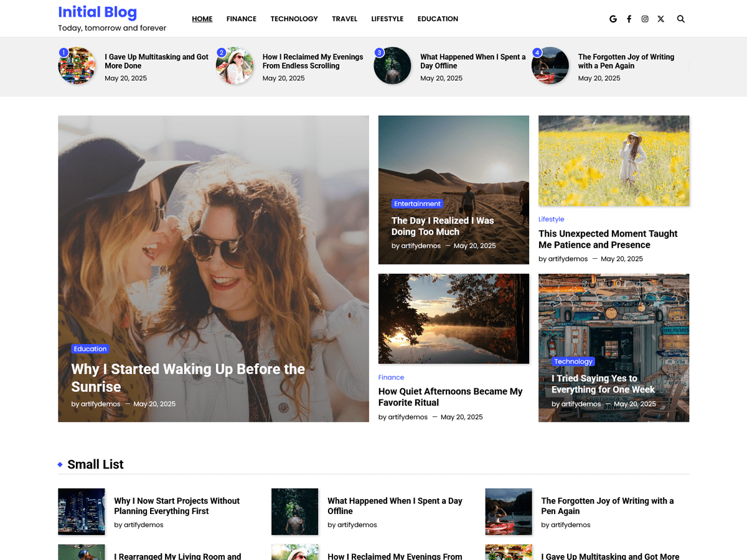747x560 pixels.
Task: Click the Lifestyle category link
Action: 551,219
